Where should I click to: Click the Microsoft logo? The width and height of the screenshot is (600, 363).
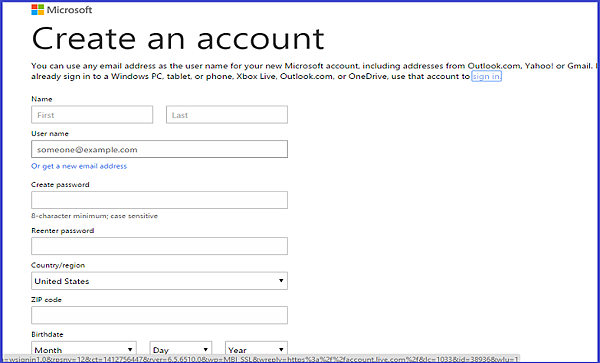(x=62, y=10)
